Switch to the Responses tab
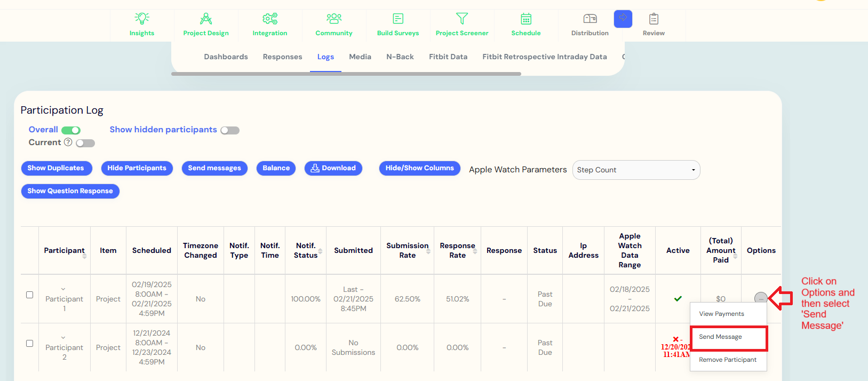Image resolution: width=868 pixels, height=381 pixels. point(282,57)
